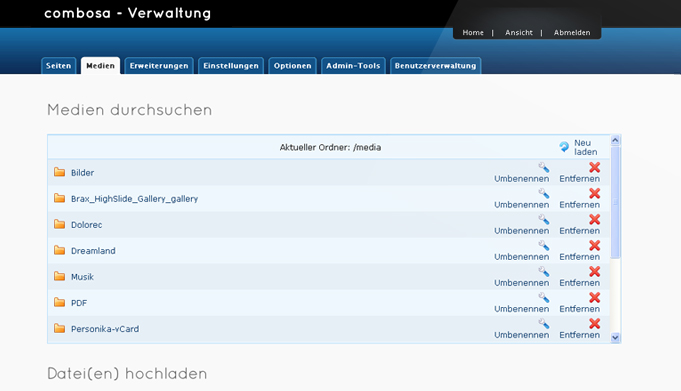The height and width of the screenshot is (391, 681).
Task: Open the Dolorec folder link
Action: [x=86, y=225]
